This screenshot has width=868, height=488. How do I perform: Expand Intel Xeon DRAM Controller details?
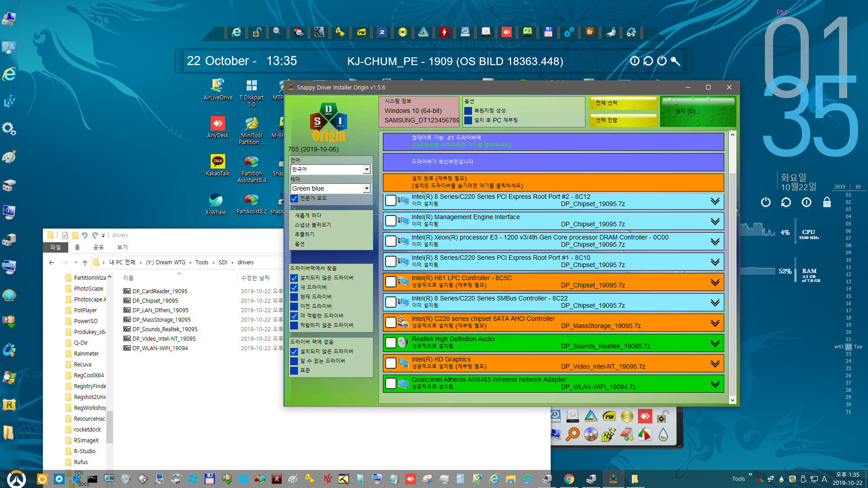(715, 242)
